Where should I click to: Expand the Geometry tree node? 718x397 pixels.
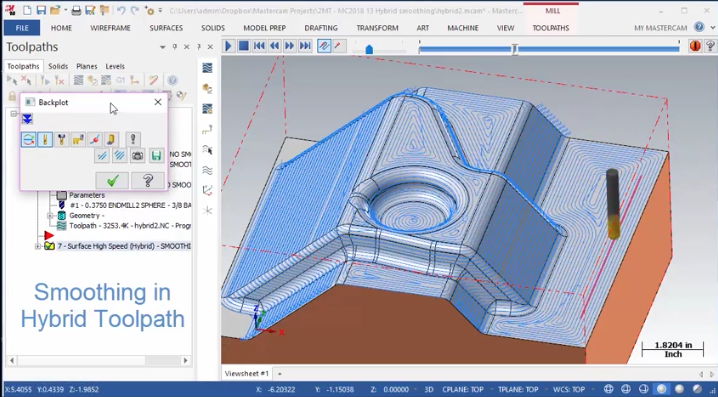[x=49, y=216]
